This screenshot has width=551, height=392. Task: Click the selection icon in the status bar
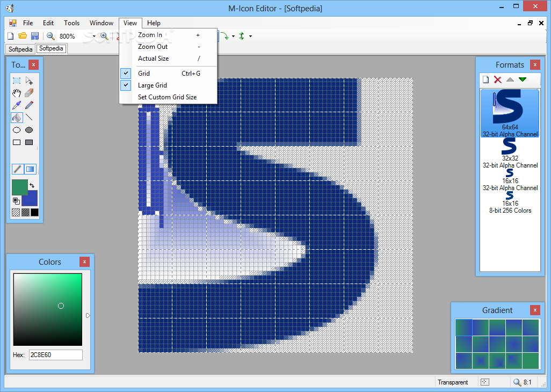coord(485,382)
